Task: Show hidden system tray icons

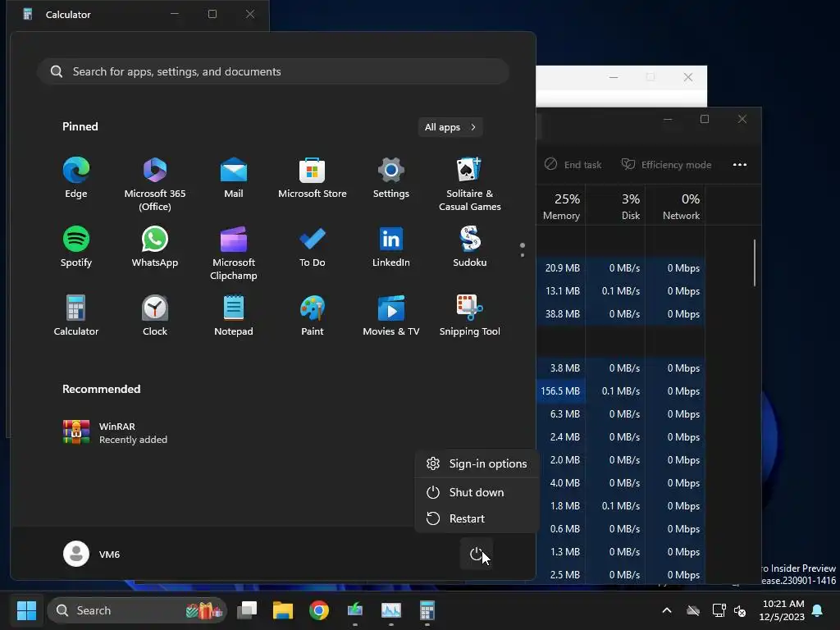Action: coord(667,610)
